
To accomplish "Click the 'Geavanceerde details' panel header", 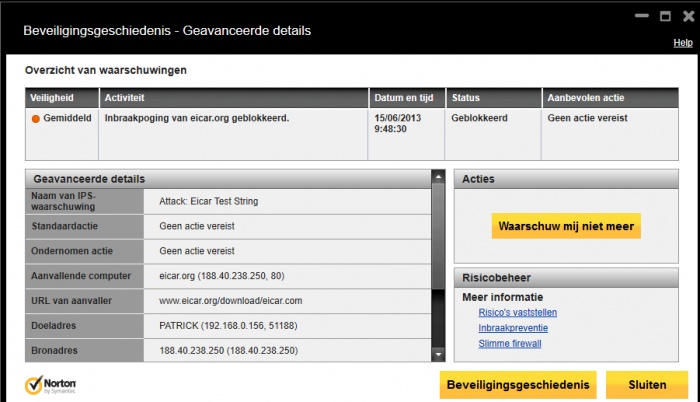I will point(229,179).
